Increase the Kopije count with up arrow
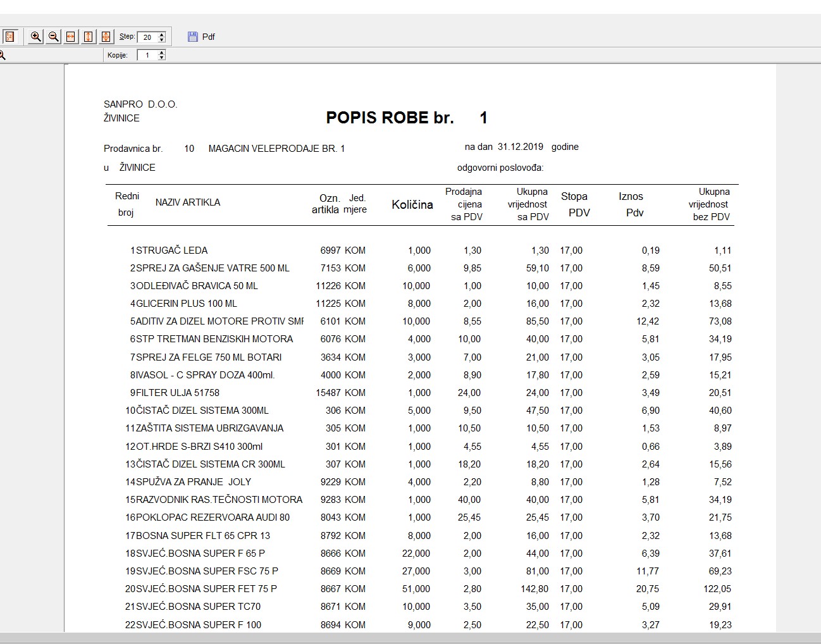The image size is (821, 644). point(162,53)
